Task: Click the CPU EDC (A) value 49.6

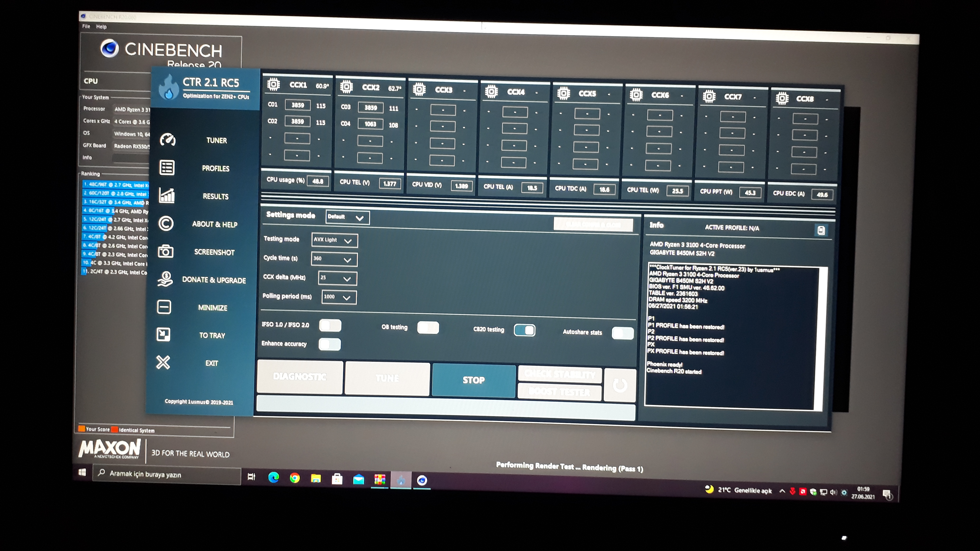Action: coord(822,195)
